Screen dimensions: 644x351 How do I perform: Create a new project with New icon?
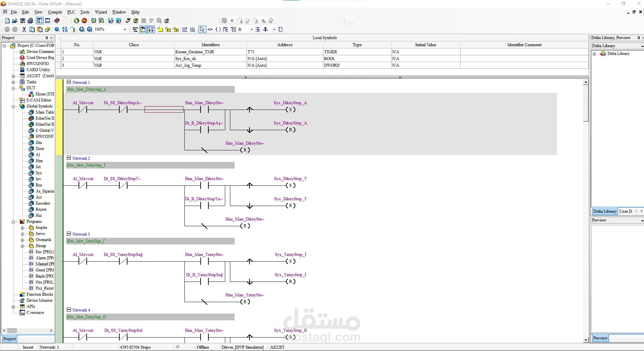point(7,21)
